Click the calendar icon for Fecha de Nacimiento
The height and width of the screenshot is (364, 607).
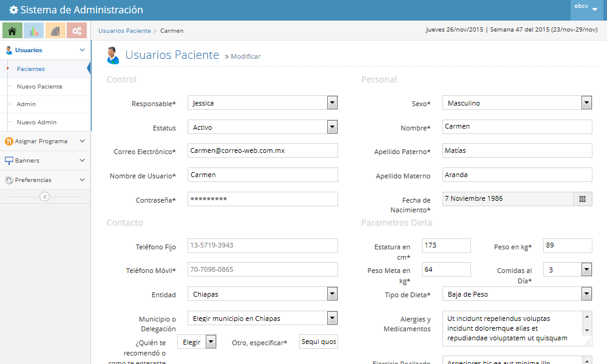point(582,199)
